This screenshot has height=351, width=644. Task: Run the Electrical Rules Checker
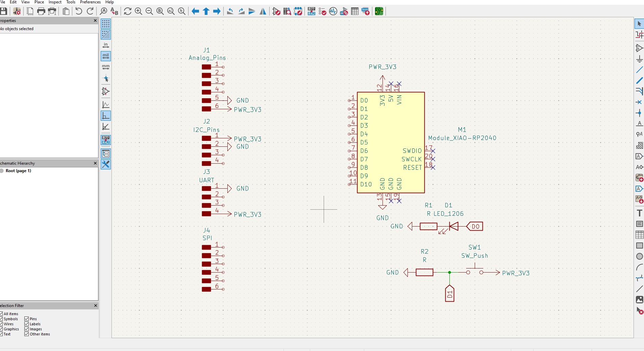coord(322,11)
